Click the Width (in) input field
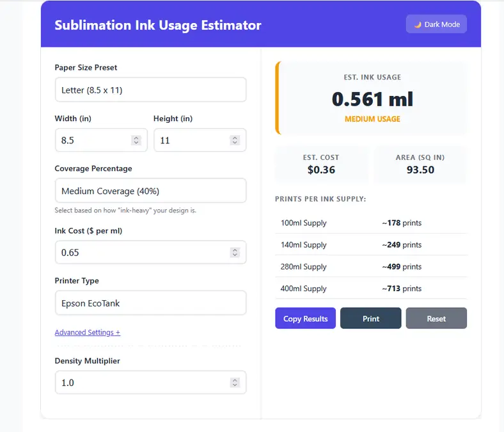Image resolution: width=504 pixels, height=432 pixels. pos(101,140)
